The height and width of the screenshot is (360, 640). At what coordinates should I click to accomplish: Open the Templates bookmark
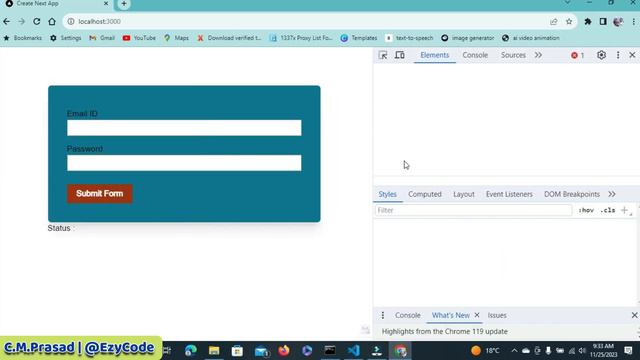tap(359, 38)
